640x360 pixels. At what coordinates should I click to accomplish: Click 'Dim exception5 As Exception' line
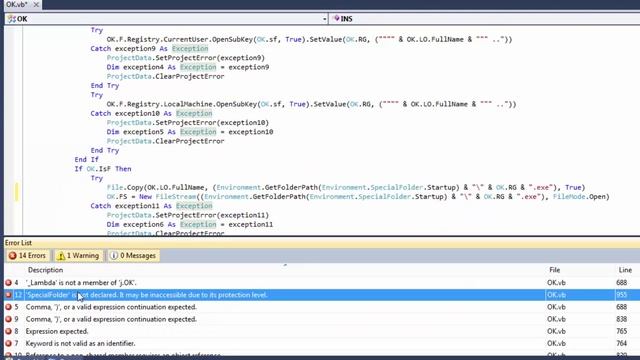coord(190,132)
